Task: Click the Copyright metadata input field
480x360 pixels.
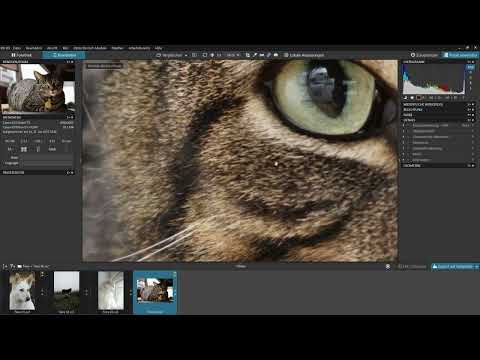Action: (x=47, y=163)
